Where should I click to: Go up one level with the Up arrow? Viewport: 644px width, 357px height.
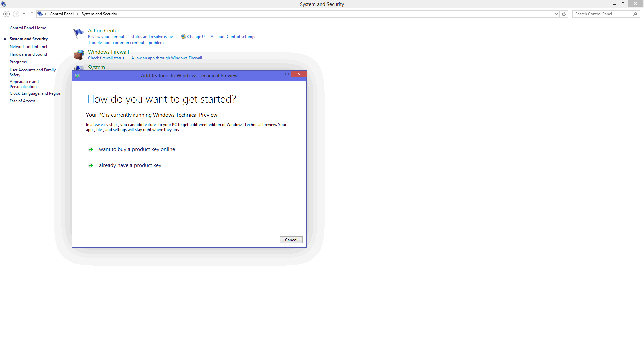click(x=32, y=14)
